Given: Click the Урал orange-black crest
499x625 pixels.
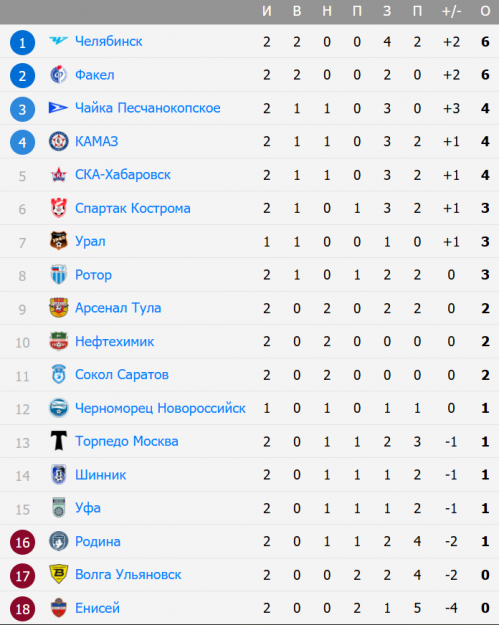Looking at the screenshot, I should click(x=58, y=241).
